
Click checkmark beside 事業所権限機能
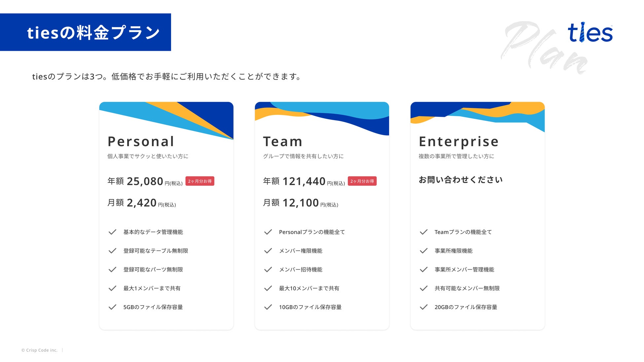coord(423,251)
